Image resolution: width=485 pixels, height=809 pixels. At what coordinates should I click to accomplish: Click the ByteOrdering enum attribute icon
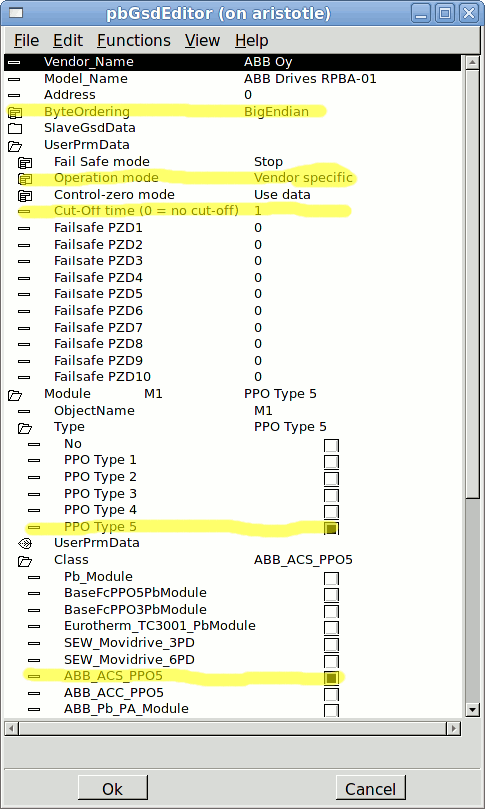(x=15, y=112)
